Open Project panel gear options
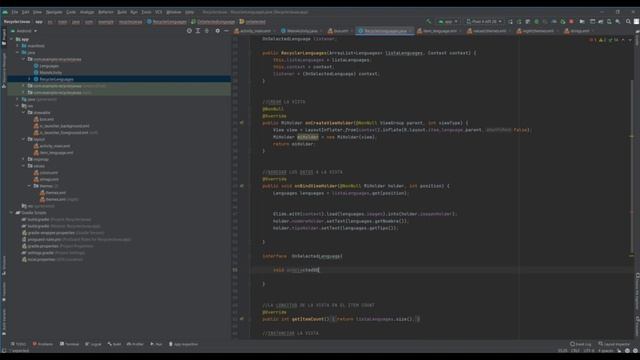 [218, 31]
